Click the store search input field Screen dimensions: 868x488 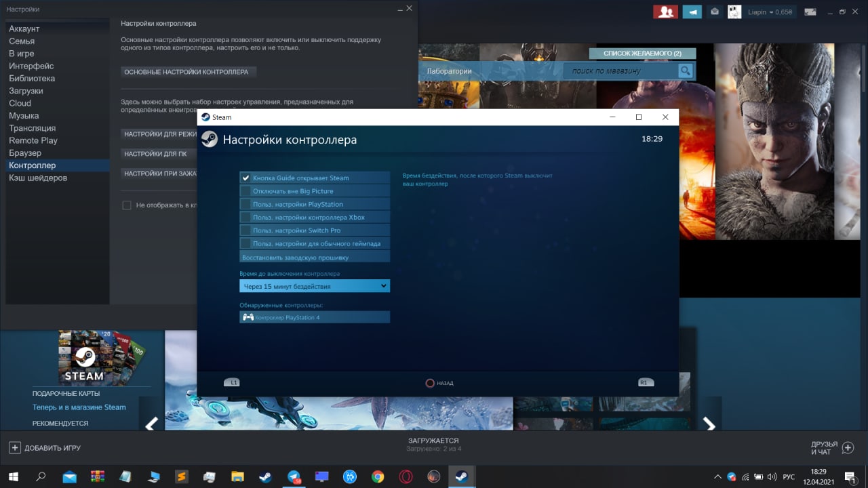pos(620,70)
